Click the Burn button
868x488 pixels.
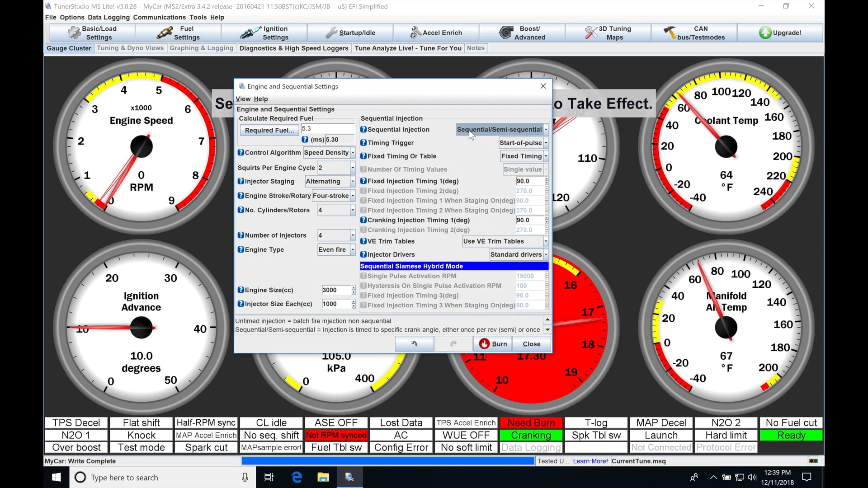point(493,344)
